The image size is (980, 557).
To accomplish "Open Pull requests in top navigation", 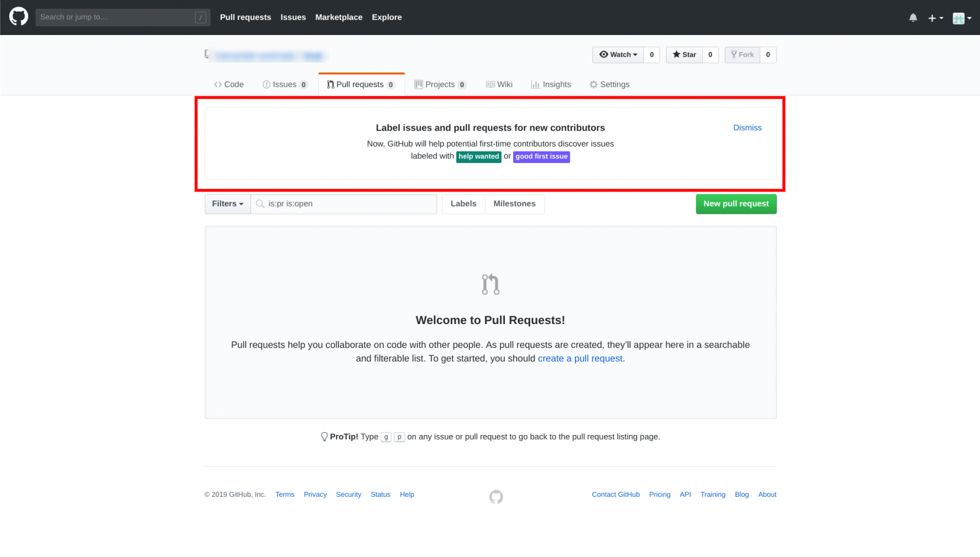I will click(245, 17).
